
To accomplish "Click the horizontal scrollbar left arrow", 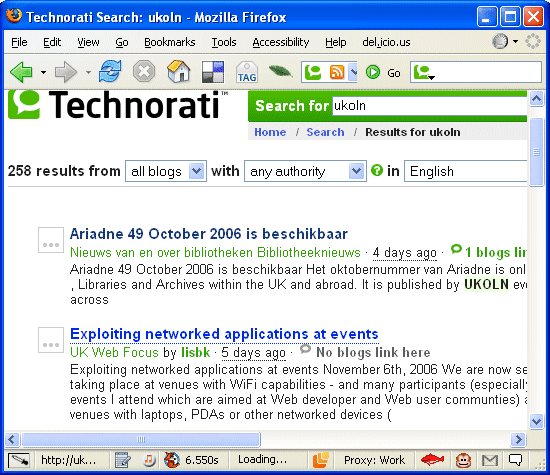I will pyautogui.click(x=12, y=439).
